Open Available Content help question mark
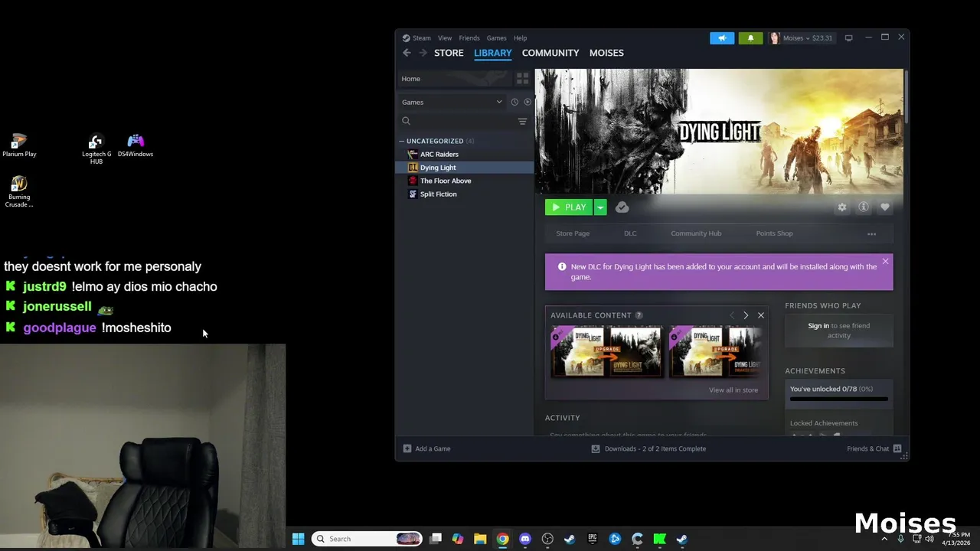980x551 pixels. pos(639,315)
